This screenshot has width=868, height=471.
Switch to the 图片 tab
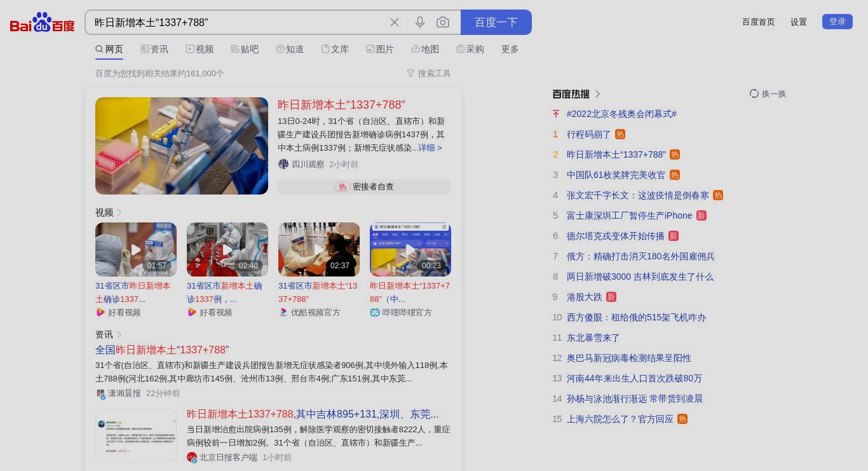pos(380,49)
